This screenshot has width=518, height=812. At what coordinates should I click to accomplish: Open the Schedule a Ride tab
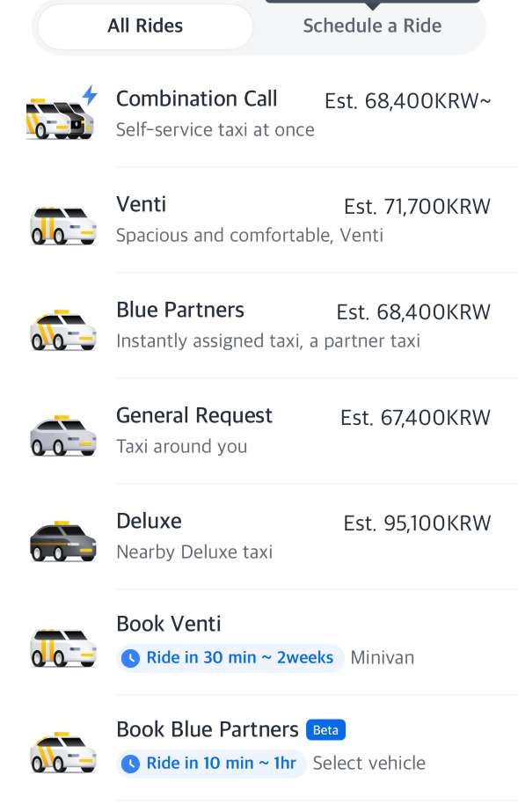point(372,26)
